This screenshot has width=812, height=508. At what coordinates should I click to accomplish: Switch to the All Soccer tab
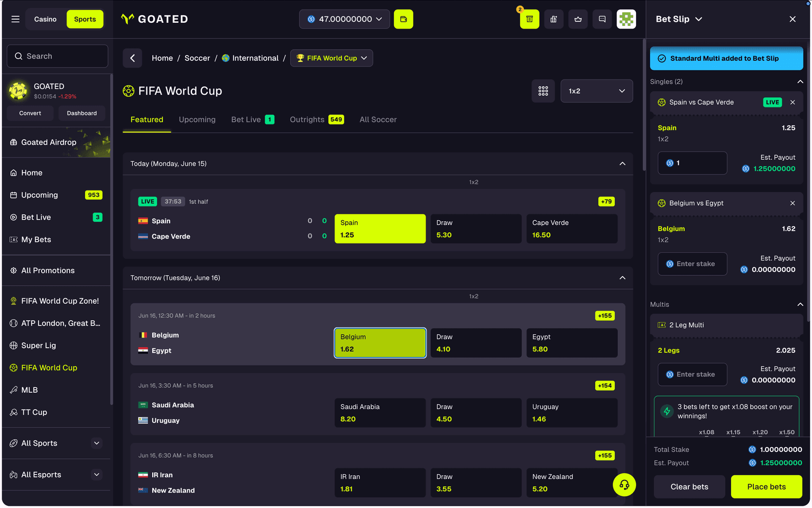click(x=378, y=120)
